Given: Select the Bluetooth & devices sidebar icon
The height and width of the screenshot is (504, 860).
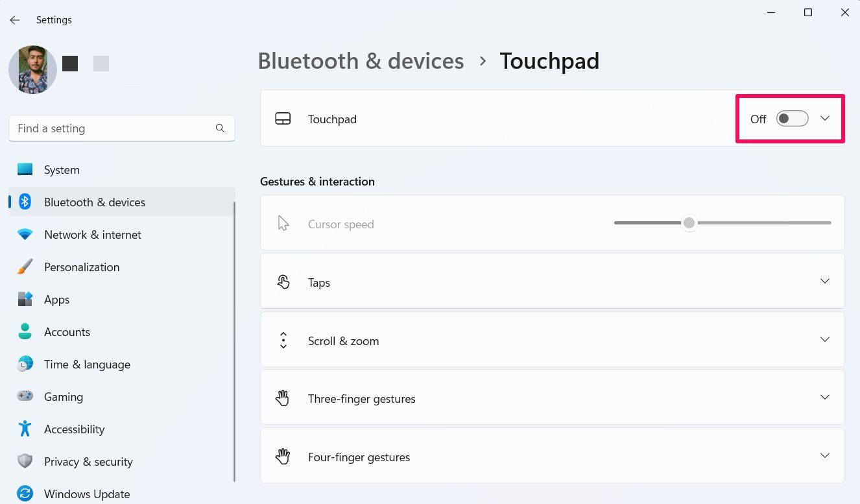Looking at the screenshot, I should tap(25, 202).
